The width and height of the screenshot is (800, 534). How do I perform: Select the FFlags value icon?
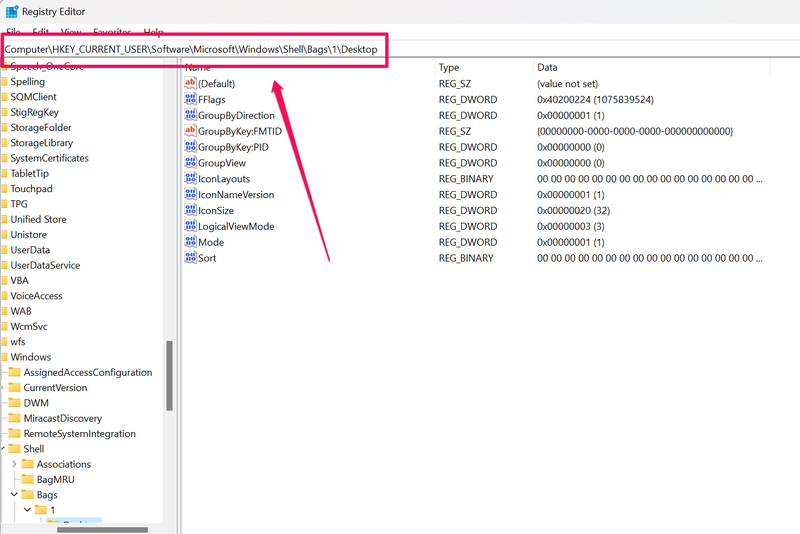pos(190,100)
